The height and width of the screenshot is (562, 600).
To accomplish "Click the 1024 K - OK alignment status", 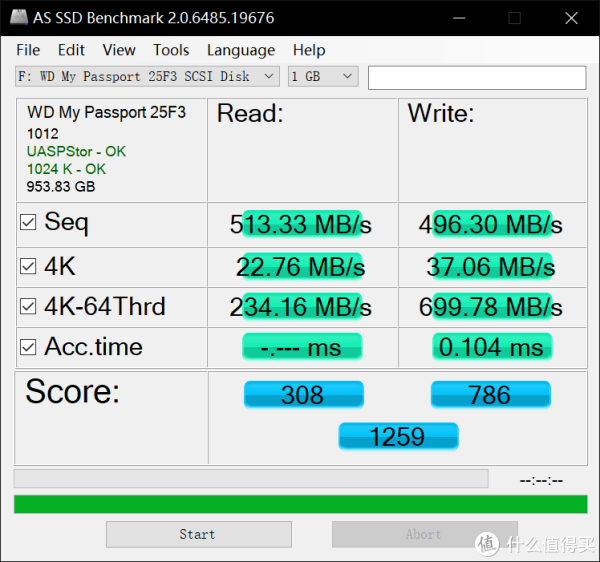I will tap(66, 169).
